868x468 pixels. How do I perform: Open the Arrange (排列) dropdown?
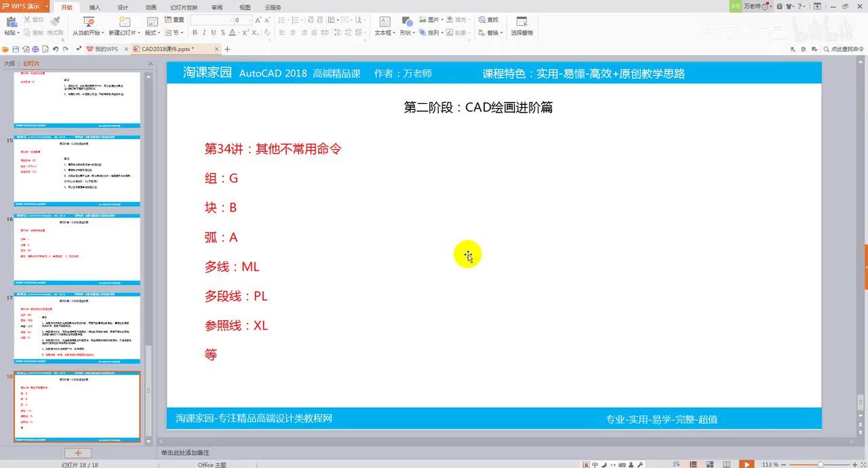click(x=433, y=33)
